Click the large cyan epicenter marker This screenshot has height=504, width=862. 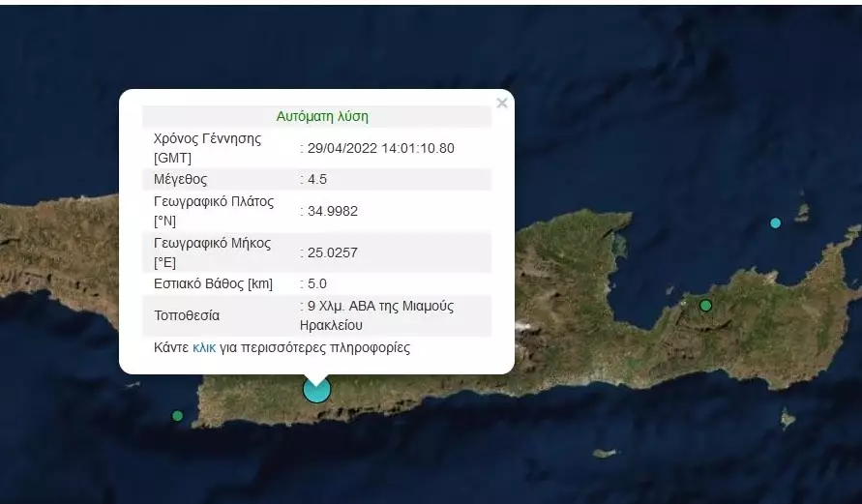pyautogui.click(x=316, y=389)
